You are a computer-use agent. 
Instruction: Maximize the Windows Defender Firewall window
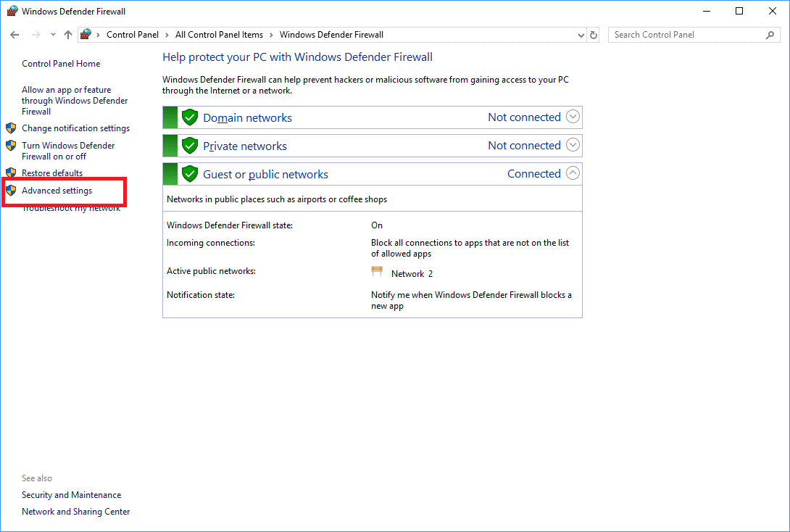739,11
